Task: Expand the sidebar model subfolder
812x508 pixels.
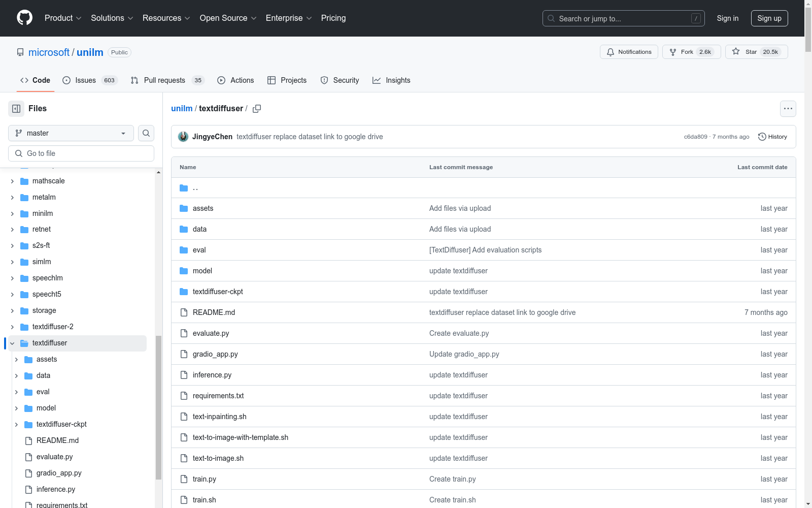Action: coord(16,408)
